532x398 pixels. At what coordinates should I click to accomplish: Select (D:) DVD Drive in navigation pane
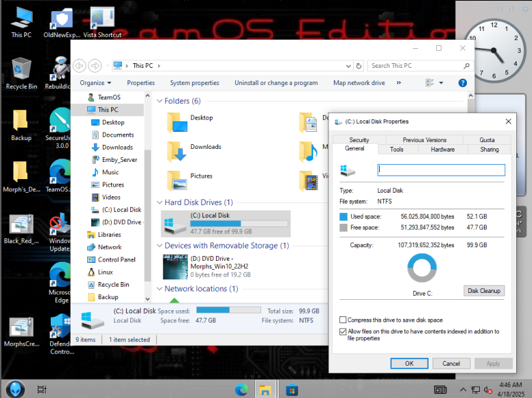click(x=117, y=222)
